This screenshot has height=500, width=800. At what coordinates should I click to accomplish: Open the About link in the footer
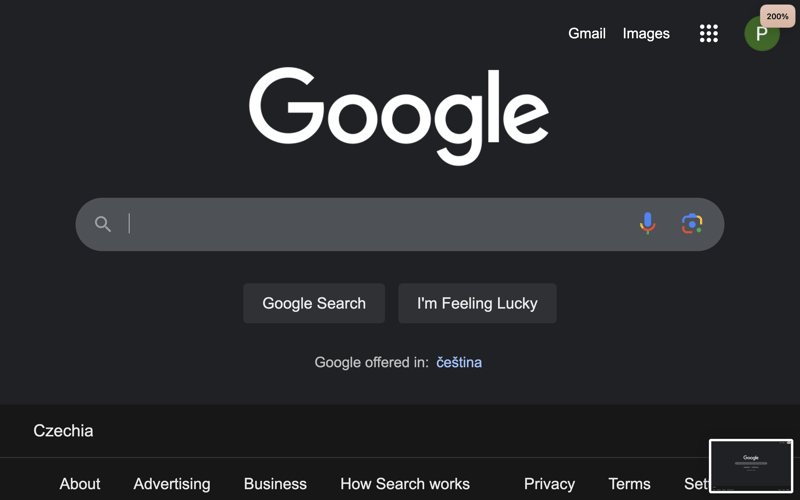tap(80, 484)
